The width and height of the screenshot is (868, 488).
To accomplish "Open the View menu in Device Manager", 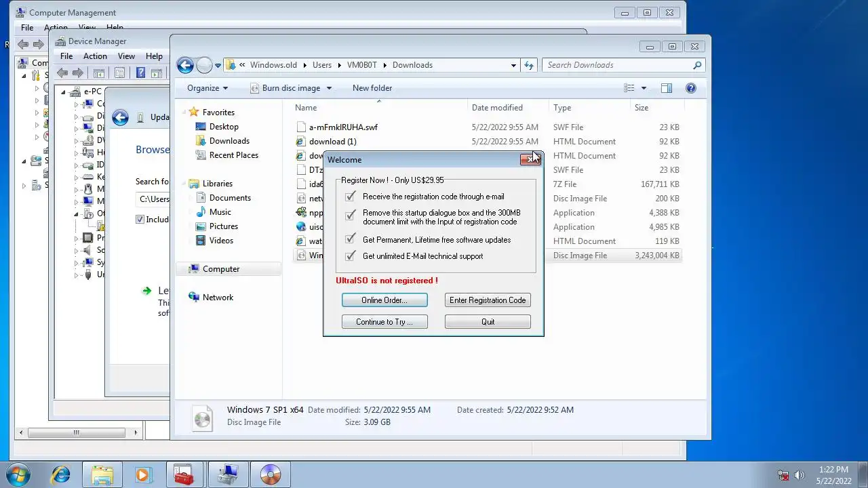I will (127, 56).
